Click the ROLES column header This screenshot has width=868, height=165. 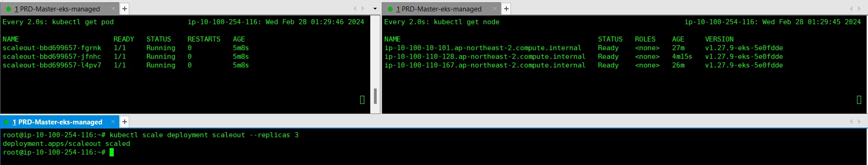(x=645, y=39)
